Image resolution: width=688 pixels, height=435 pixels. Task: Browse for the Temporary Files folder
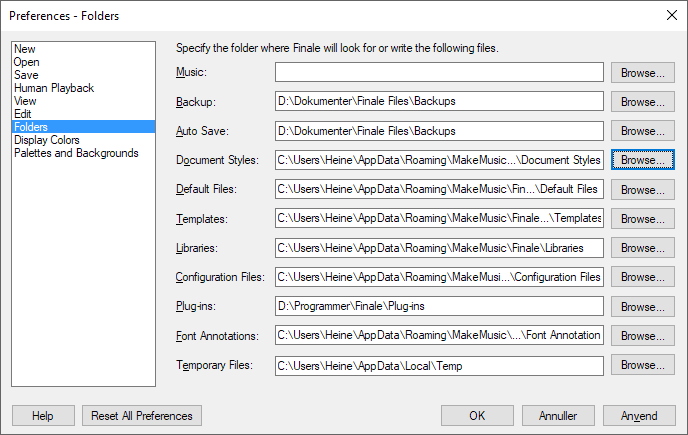tap(642, 365)
